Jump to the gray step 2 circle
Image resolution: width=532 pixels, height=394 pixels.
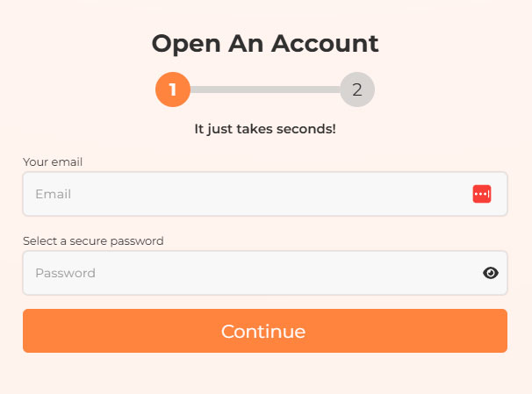pos(357,90)
